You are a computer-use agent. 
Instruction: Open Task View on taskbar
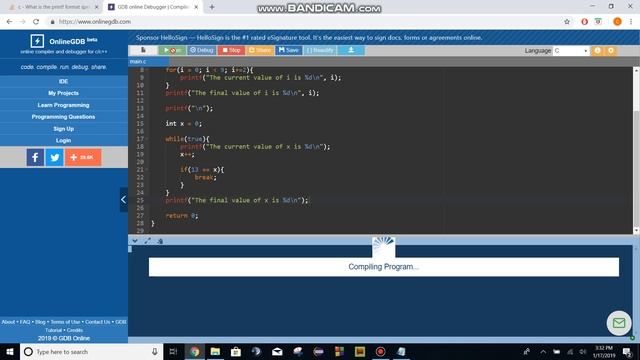pyautogui.click(x=173, y=351)
